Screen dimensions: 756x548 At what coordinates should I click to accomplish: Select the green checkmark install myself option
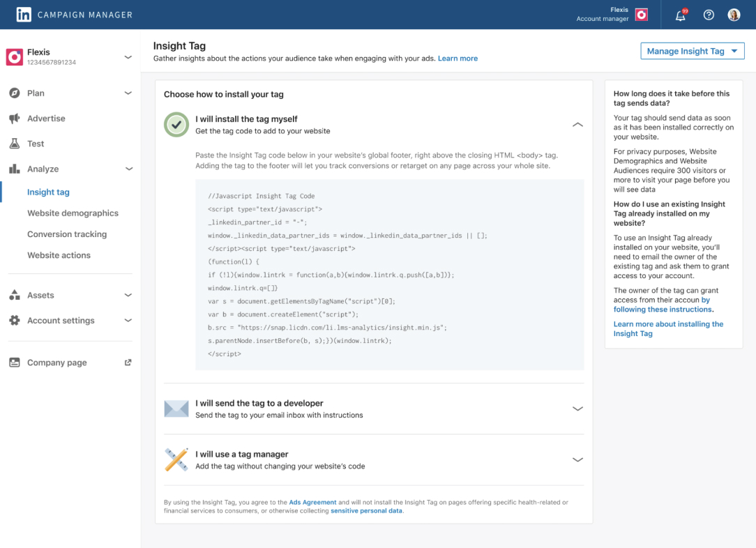pyautogui.click(x=176, y=124)
